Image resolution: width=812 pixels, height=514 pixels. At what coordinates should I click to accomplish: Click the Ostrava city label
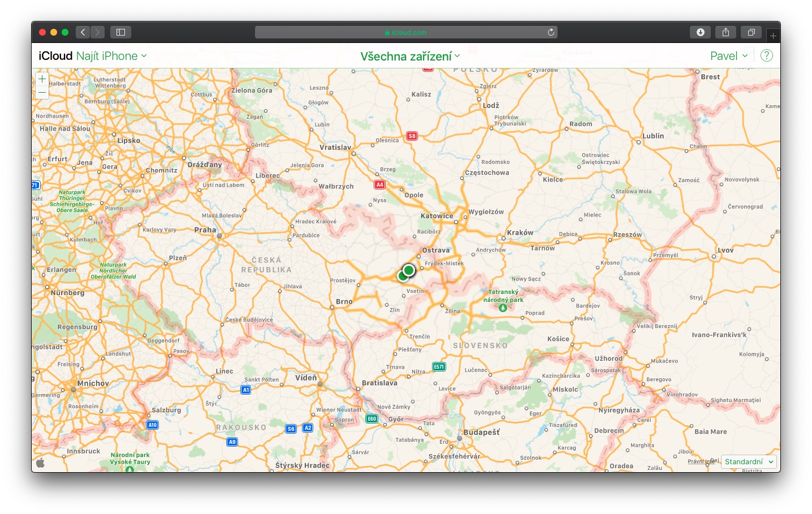pyautogui.click(x=436, y=250)
